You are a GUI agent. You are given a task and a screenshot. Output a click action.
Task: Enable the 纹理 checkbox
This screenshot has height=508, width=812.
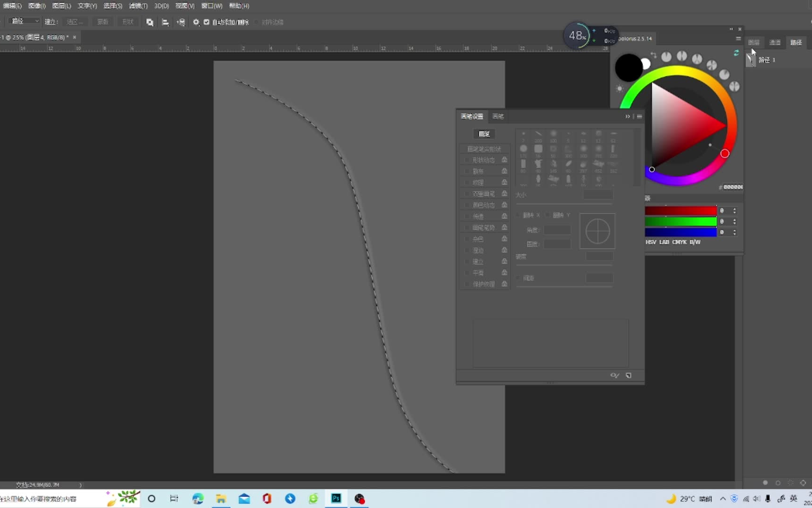[467, 183]
